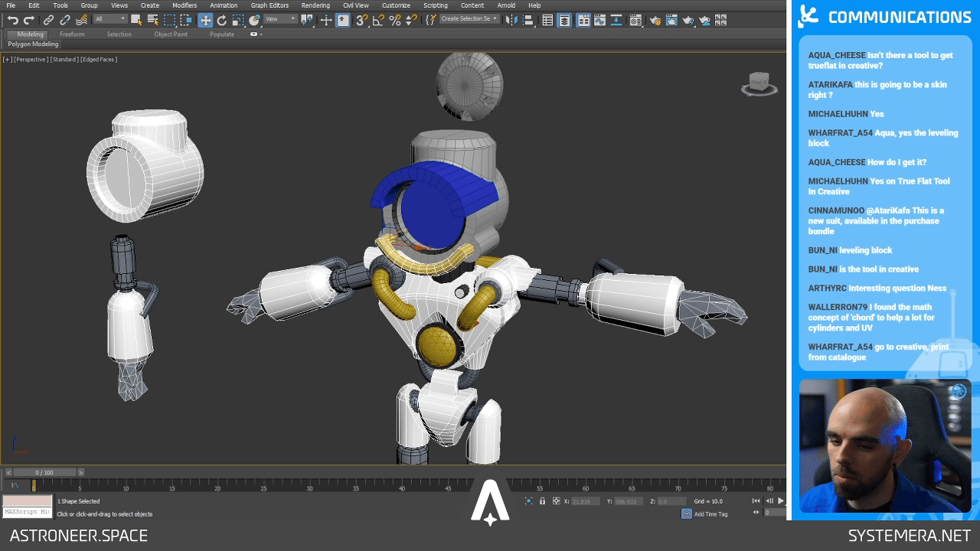980x551 pixels.
Task: Toggle the 3D Snaps button
Action: [x=361, y=20]
